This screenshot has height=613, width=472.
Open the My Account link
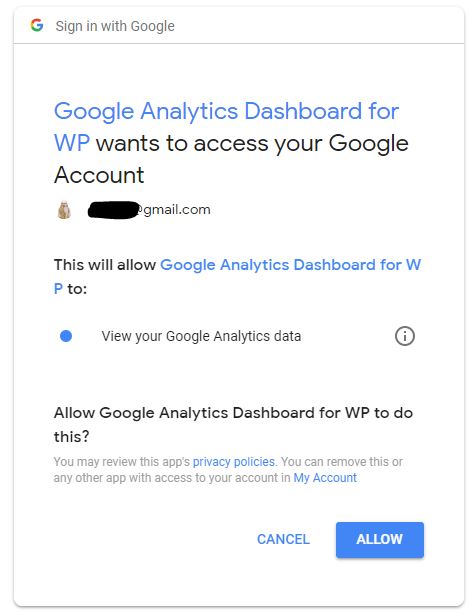(x=325, y=478)
